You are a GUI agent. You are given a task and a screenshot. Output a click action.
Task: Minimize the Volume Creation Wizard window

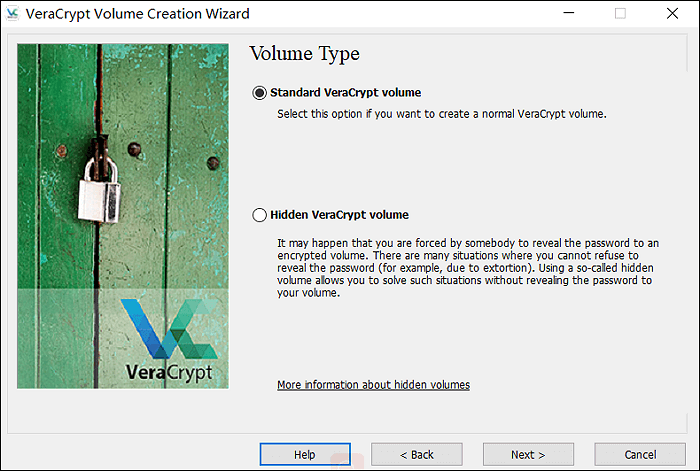(564, 14)
